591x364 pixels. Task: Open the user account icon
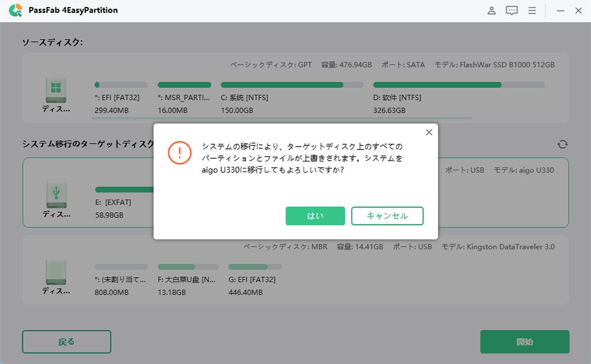(492, 11)
